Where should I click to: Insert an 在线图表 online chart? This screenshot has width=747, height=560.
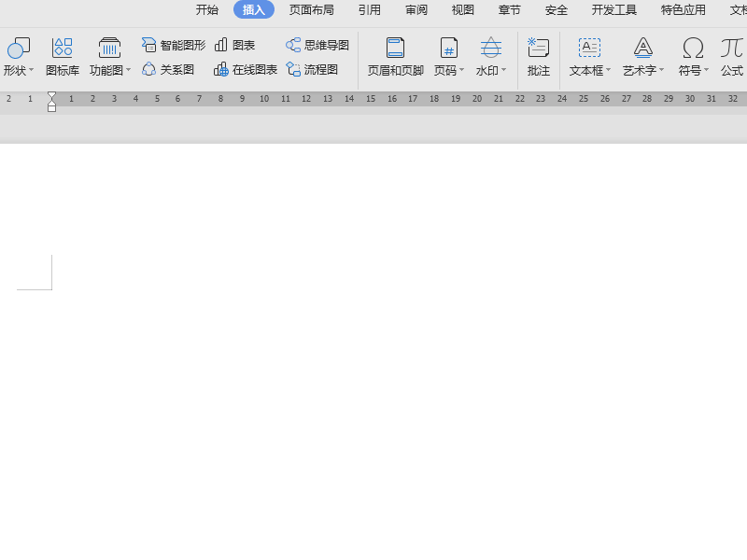(246, 69)
